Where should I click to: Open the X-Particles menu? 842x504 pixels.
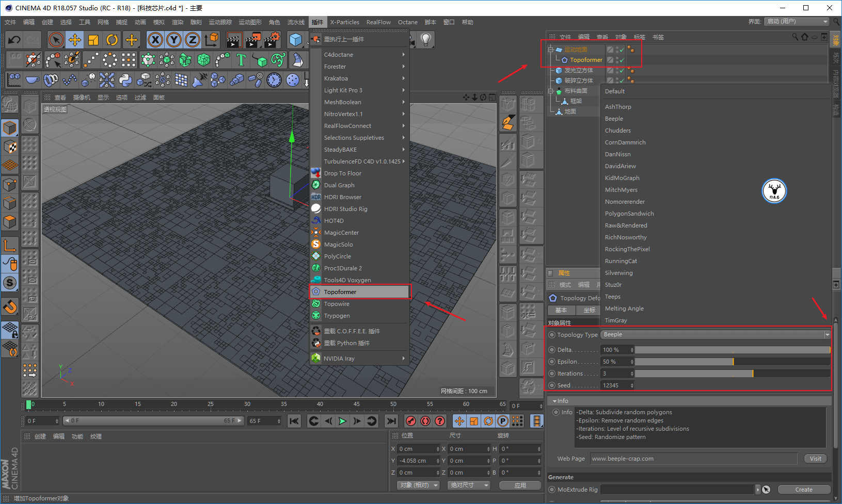[345, 22]
